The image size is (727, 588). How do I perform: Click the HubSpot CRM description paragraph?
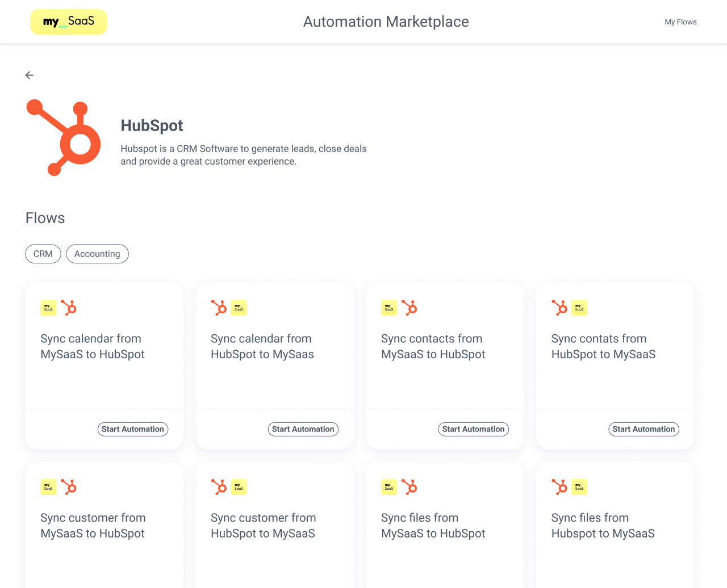pos(244,155)
